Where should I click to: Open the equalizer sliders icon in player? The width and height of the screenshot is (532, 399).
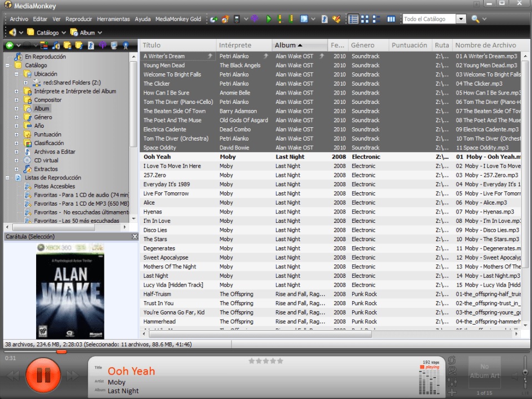(452, 382)
